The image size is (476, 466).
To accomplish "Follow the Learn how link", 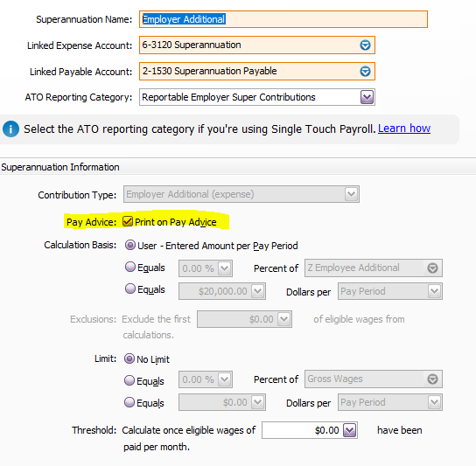I will (404, 129).
